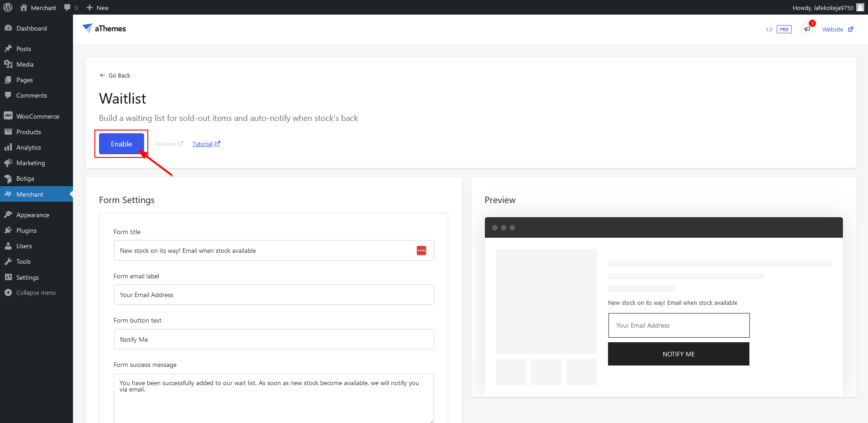Click the Media icon in sidebar
Screen dimensions: 868x423
coord(8,64)
